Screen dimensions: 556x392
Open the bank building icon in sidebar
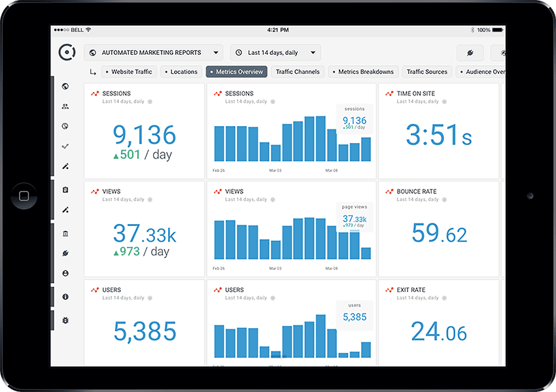(x=65, y=233)
